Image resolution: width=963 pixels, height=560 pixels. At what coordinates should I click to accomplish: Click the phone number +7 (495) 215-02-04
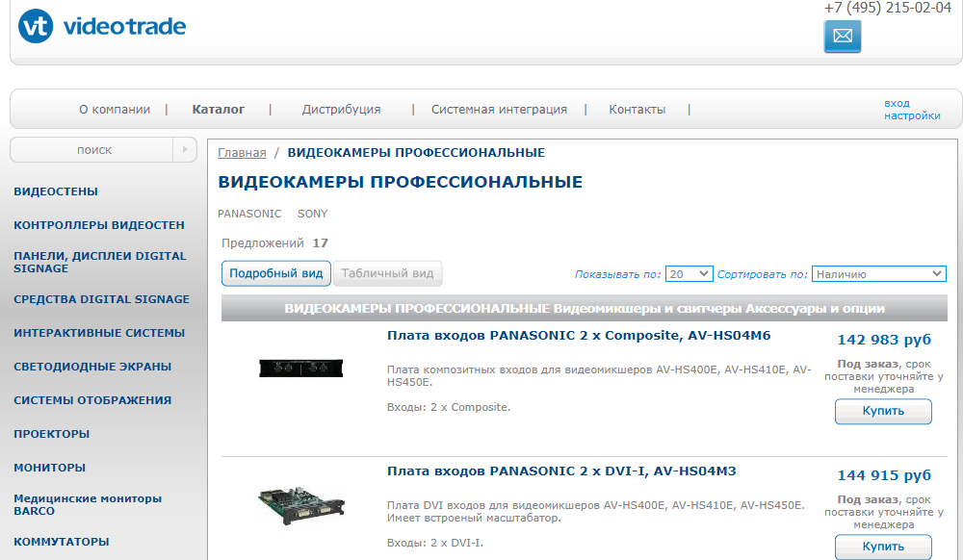tap(888, 8)
